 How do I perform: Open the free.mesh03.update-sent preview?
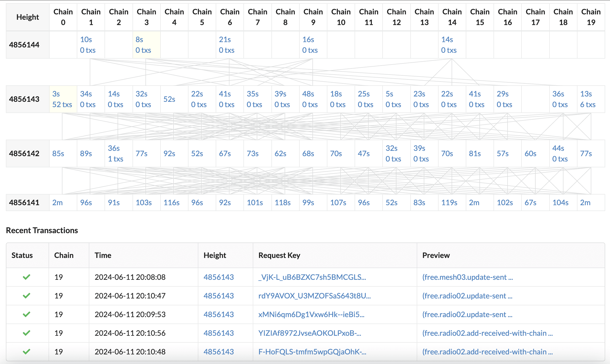[x=467, y=277]
